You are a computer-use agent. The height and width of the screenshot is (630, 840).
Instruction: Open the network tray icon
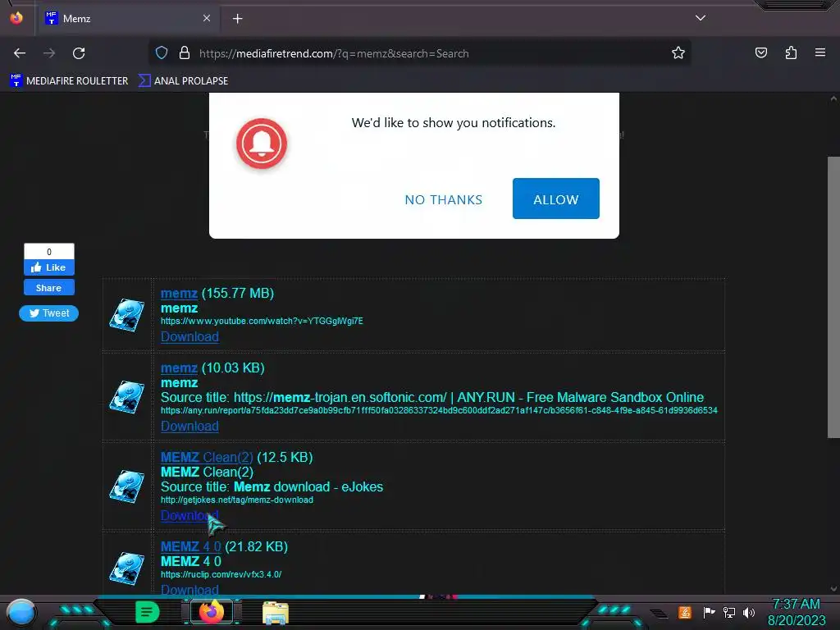[728, 612]
